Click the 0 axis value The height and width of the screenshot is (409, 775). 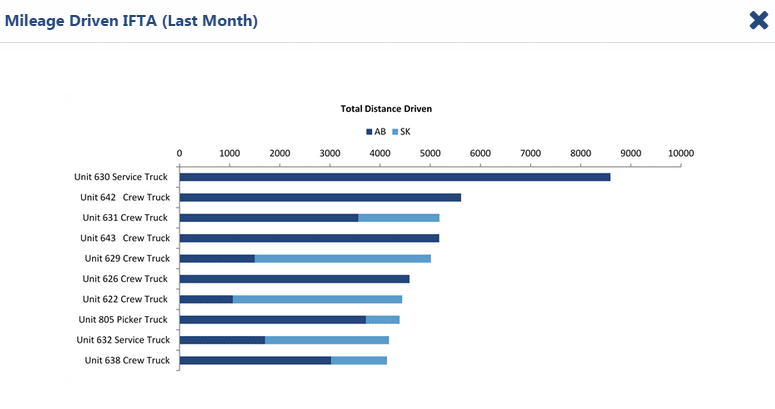pyautogui.click(x=179, y=153)
